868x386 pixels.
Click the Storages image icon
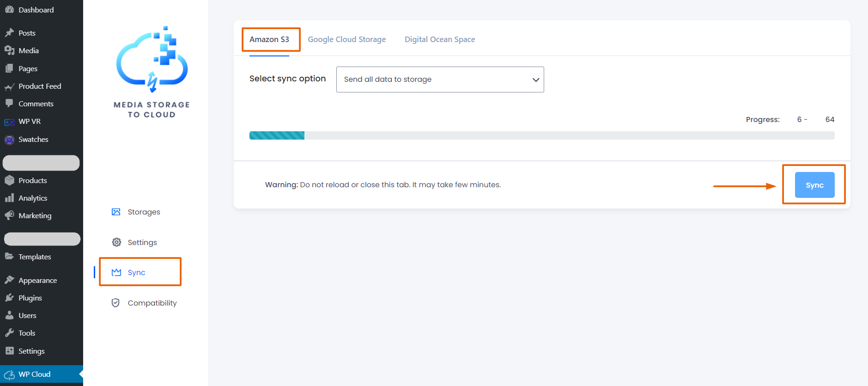(x=116, y=212)
